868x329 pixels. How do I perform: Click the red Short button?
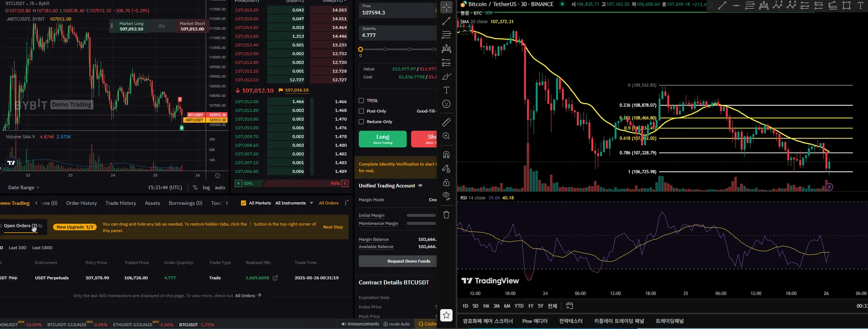point(424,139)
